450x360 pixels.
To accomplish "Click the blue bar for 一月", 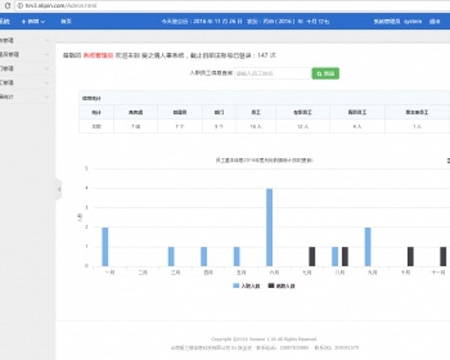I will click(105, 247).
